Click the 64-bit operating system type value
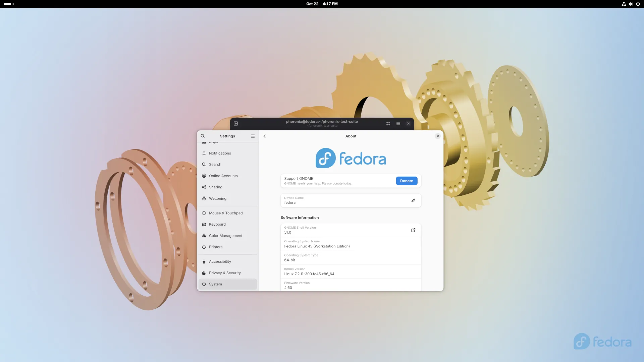 (289, 260)
